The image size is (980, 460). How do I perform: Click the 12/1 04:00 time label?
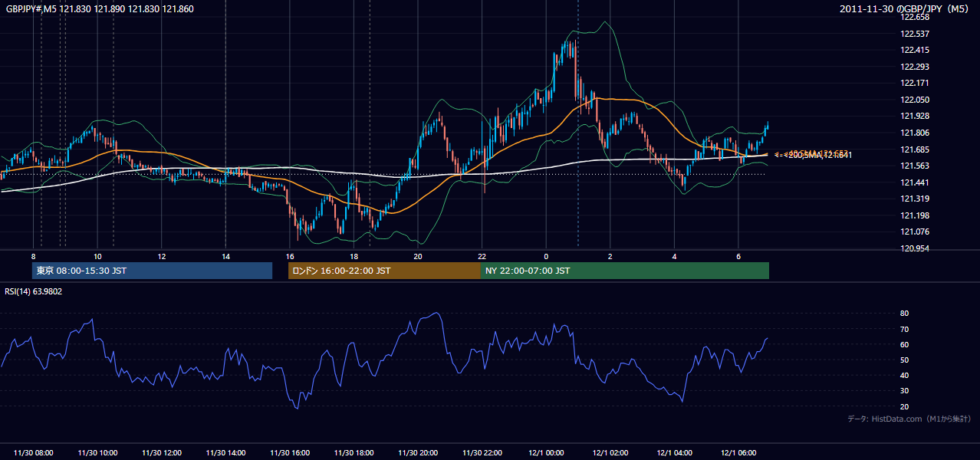click(x=675, y=453)
